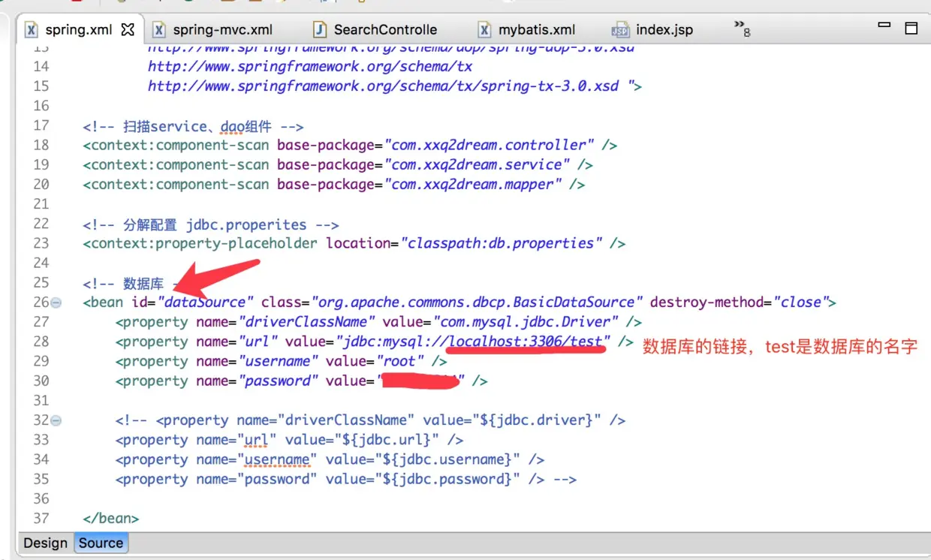Click "classpath:db.properties" location value

(x=502, y=243)
